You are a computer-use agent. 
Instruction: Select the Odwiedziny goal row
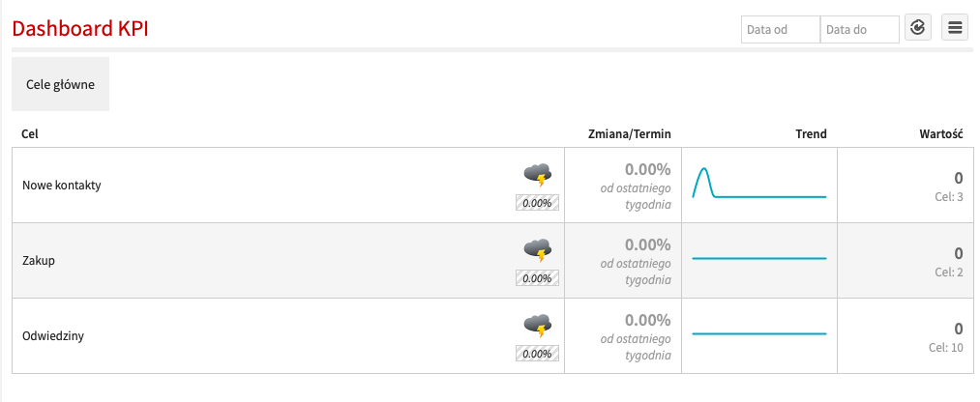pos(54,336)
